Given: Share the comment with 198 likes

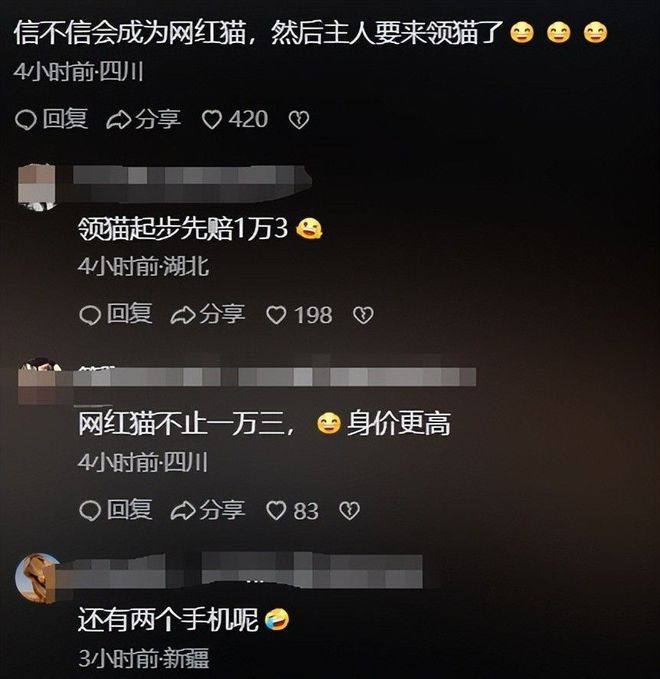Looking at the screenshot, I should pyautogui.click(x=207, y=314).
